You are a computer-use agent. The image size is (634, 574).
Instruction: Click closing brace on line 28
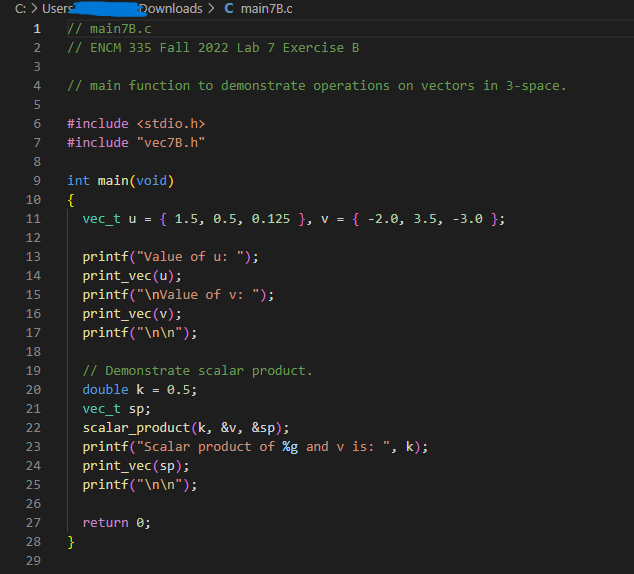tap(71, 542)
